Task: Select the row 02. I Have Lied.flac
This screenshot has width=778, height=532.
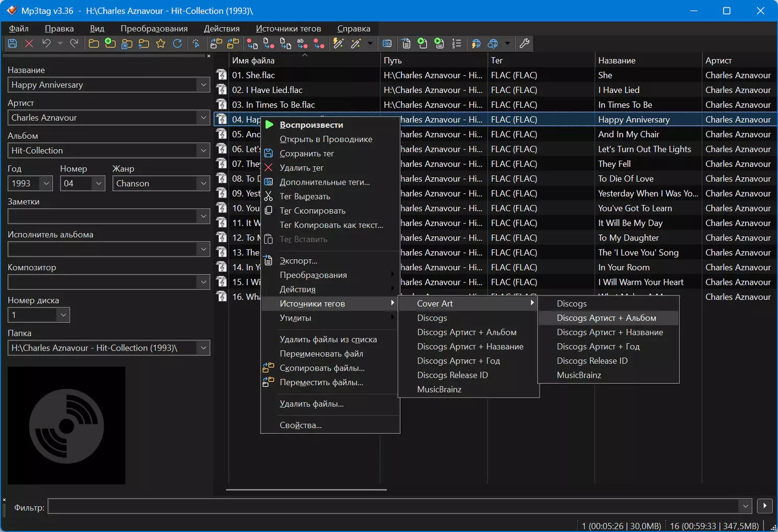Action: pyautogui.click(x=495, y=90)
